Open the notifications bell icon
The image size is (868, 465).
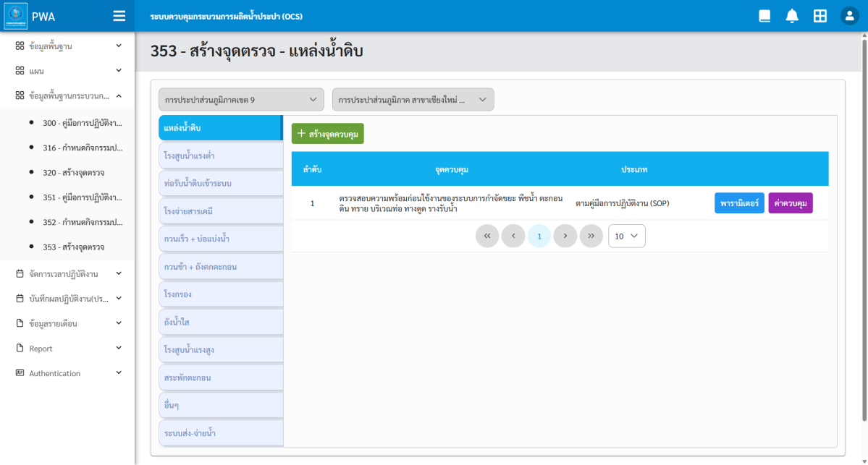[792, 16]
